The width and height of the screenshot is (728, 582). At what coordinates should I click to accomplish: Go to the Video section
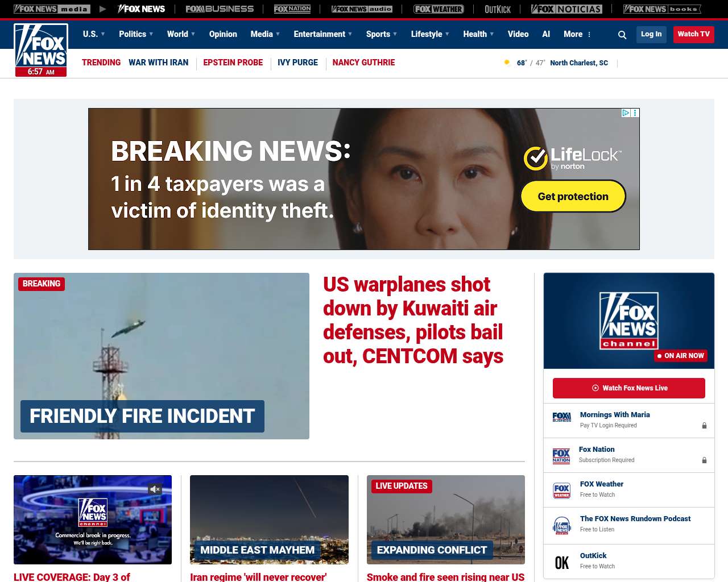pyautogui.click(x=518, y=34)
